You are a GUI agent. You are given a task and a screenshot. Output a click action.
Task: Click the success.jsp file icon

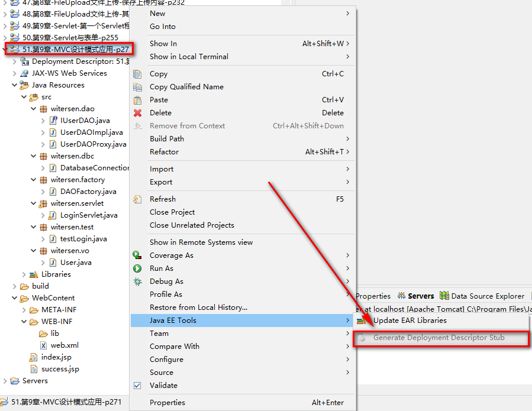pos(34,369)
